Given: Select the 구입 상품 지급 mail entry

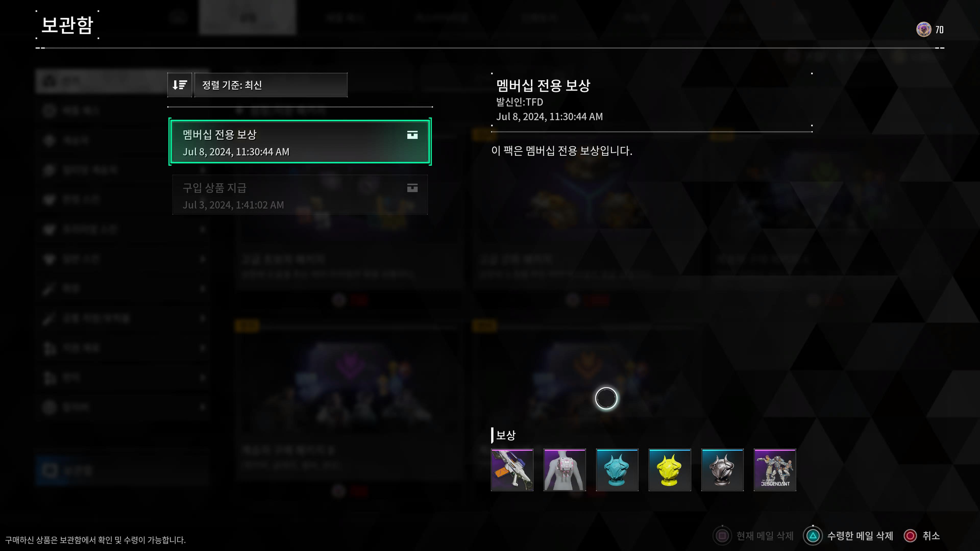Looking at the screenshot, I should point(300,195).
